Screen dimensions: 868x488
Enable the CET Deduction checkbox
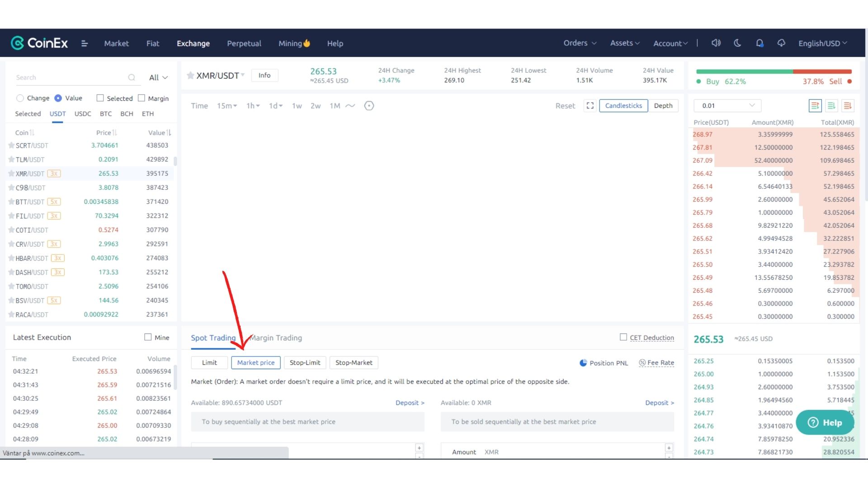pos(623,337)
